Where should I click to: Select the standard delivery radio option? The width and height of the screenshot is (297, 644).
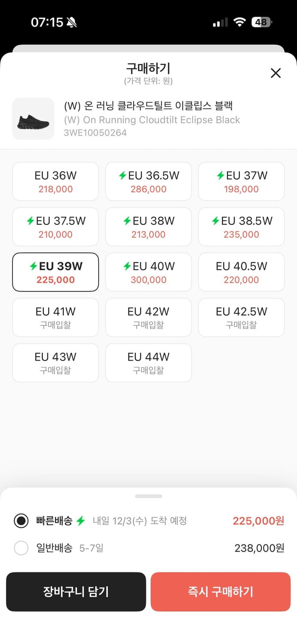click(21, 548)
